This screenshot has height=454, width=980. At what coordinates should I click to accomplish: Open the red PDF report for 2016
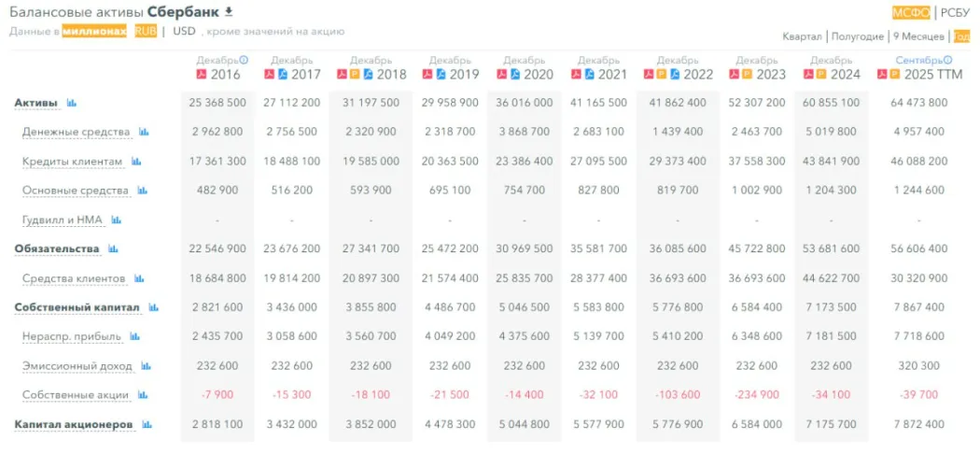[201, 75]
